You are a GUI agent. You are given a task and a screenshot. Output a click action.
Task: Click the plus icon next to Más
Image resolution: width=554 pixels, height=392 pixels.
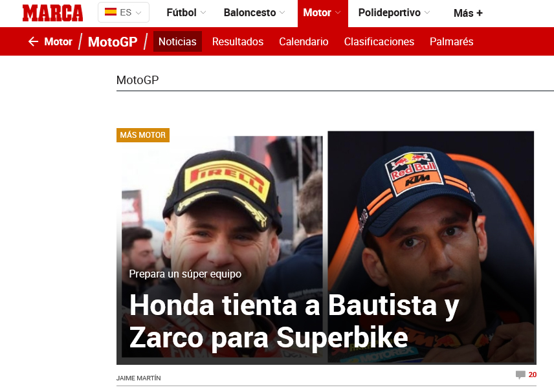[480, 13]
